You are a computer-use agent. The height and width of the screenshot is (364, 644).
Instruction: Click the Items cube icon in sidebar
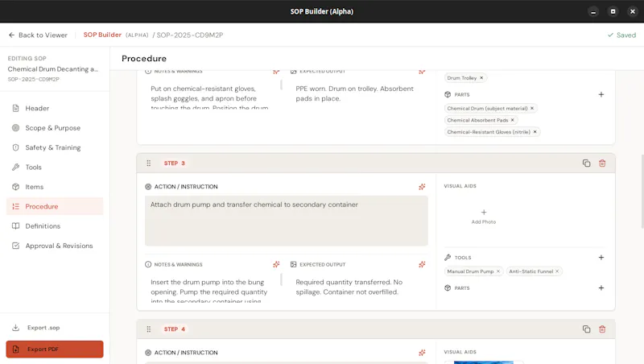click(15, 187)
